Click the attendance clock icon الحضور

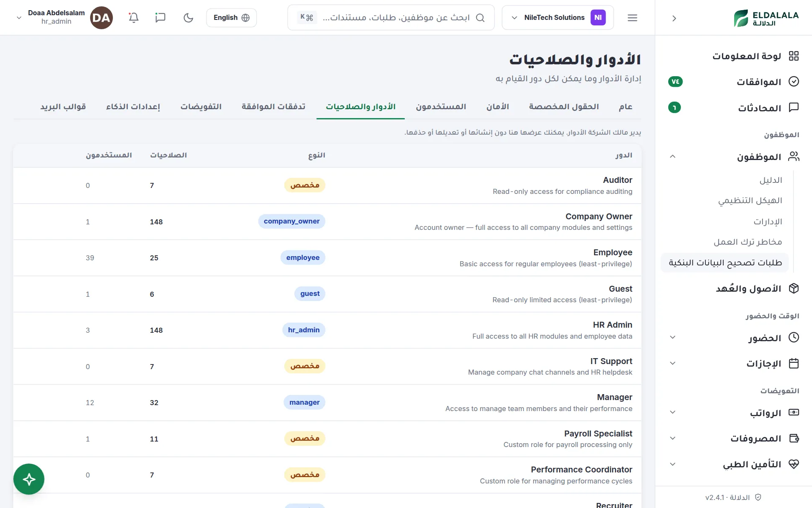(x=794, y=337)
